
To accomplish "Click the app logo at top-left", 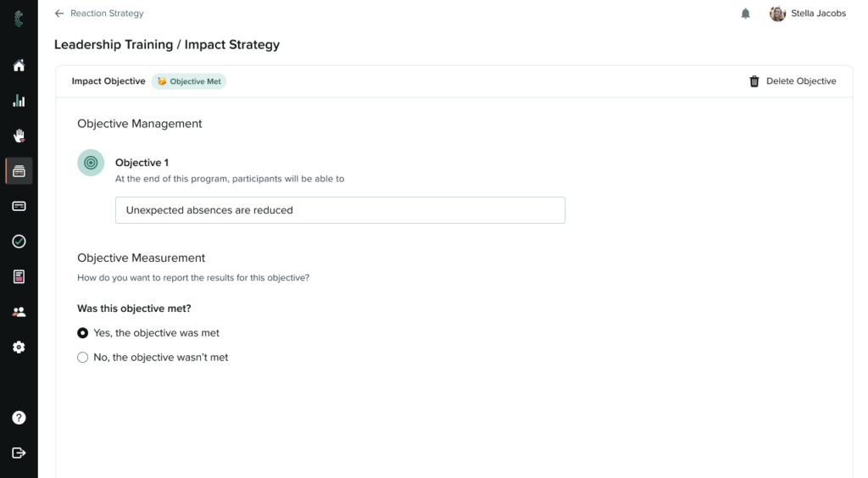I will pos(19,15).
